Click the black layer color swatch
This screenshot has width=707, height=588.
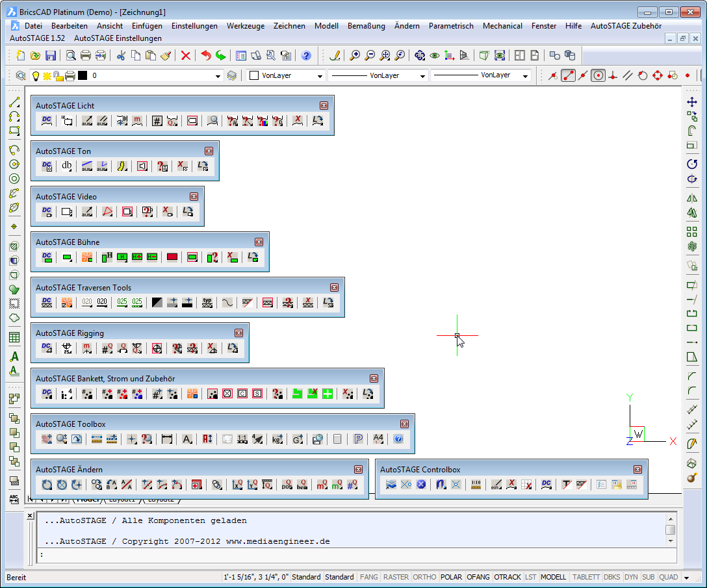point(83,76)
